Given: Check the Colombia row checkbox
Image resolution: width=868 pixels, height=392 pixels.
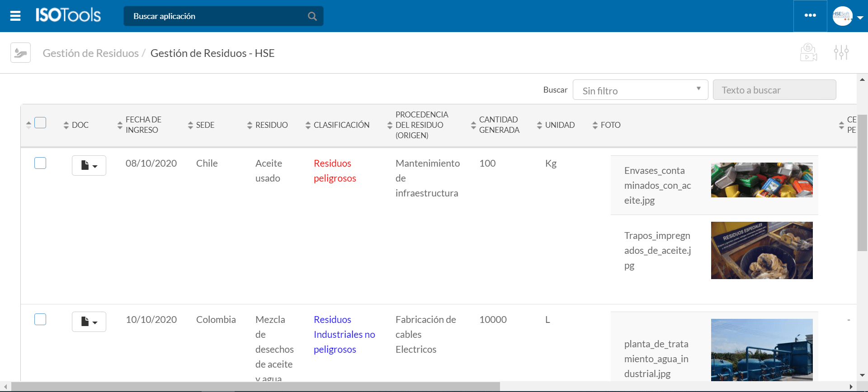Looking at the screenshot, I should (x=40, y=319).
